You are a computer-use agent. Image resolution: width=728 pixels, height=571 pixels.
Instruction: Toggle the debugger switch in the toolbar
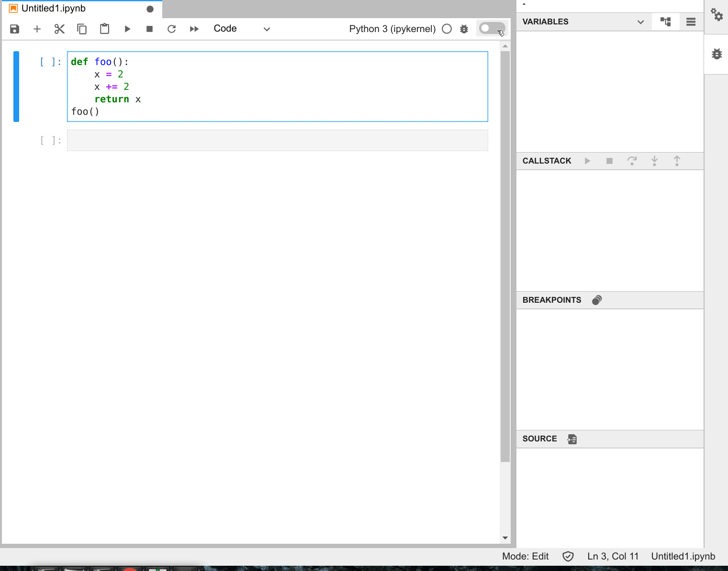click(x=491, y=28)
